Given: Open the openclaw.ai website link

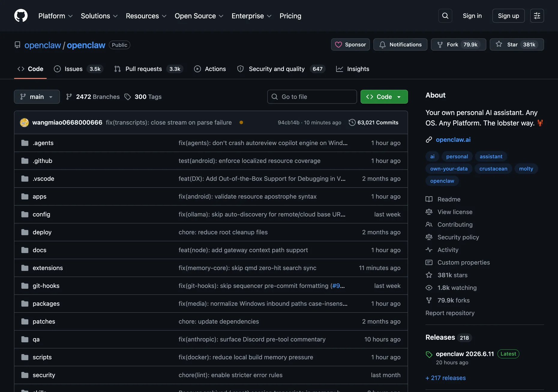Looking at the screenshot, I should coord(453,140).
